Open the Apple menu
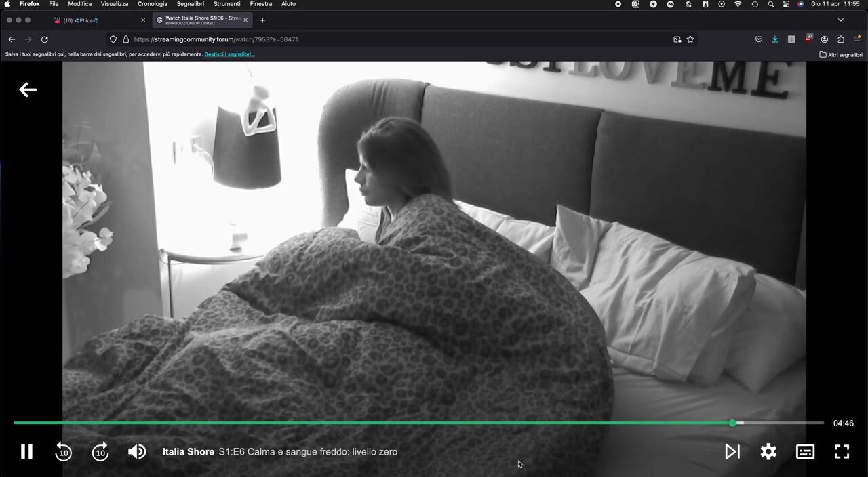Image resolution: width=868 pixels, height=477 pixels. 7,4
